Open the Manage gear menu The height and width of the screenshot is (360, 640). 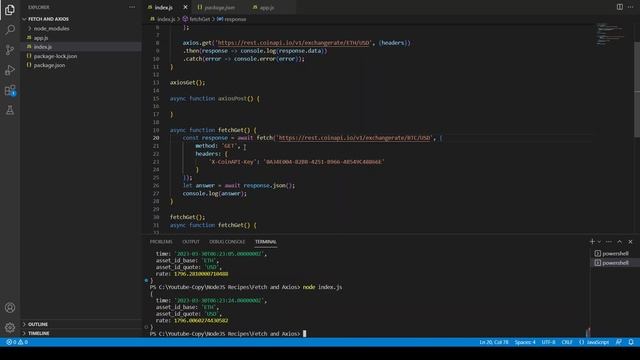pos(10,327)
